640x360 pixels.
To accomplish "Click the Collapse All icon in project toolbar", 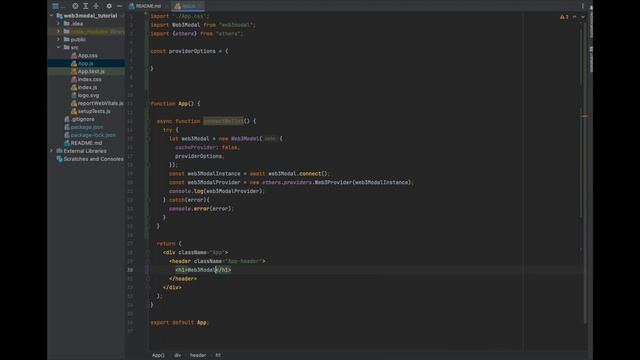I will 96,6.
